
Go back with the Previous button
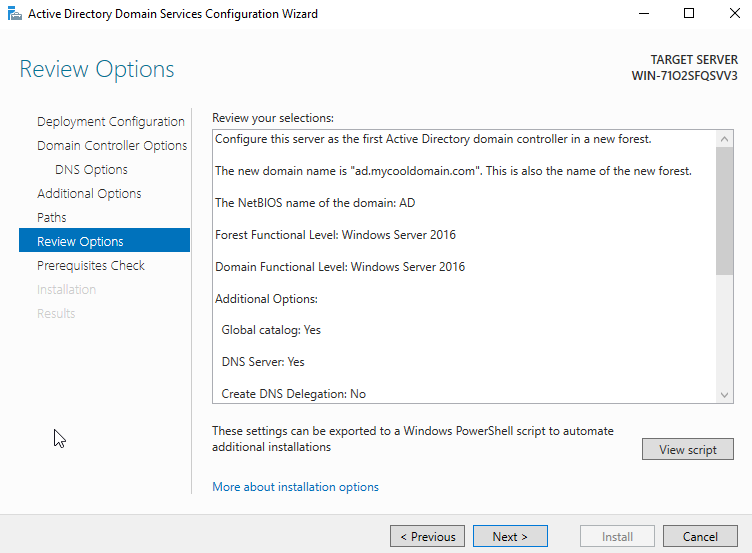(x=427, y=537)
